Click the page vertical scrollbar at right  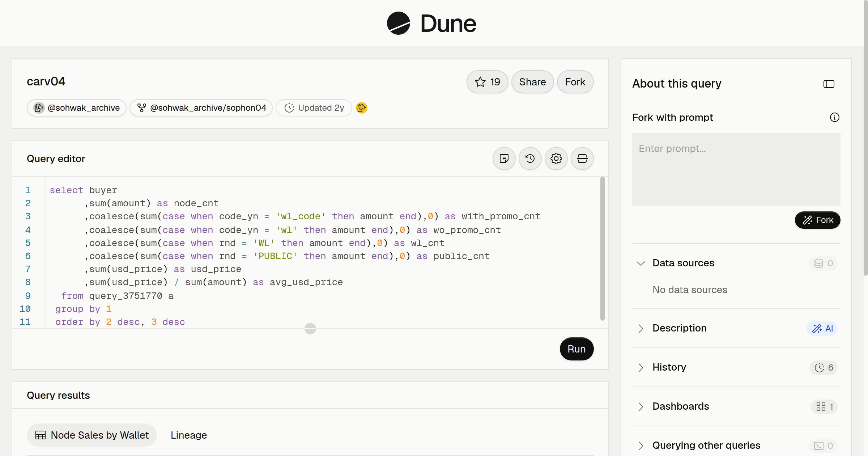pyautogui.click(x=865, y=138)
